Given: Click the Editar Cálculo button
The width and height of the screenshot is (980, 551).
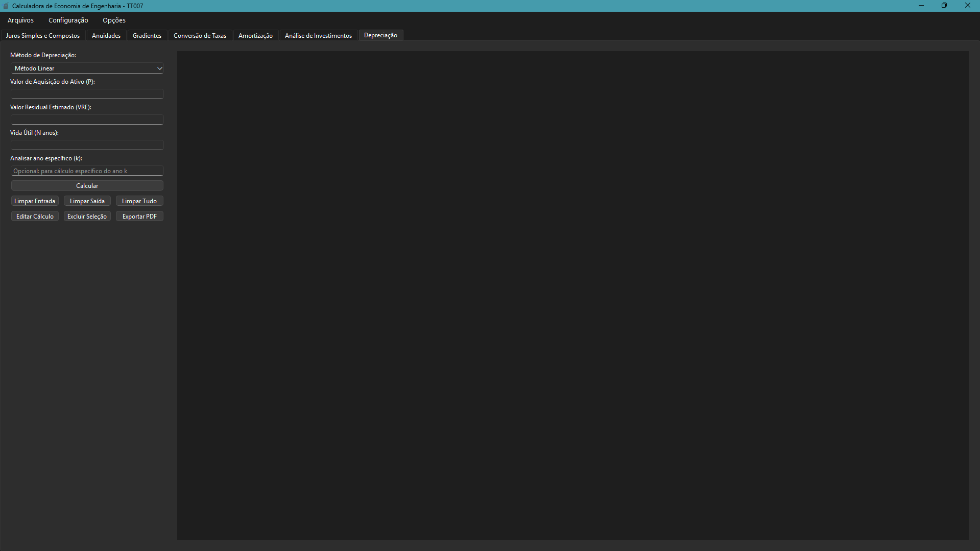Looking at the screenshot, I should point(35,217).
